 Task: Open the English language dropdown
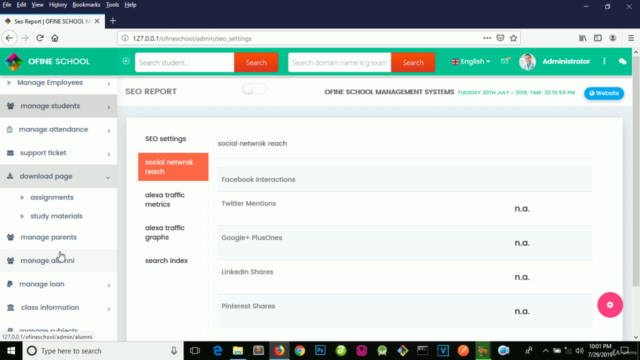point(471,62)
